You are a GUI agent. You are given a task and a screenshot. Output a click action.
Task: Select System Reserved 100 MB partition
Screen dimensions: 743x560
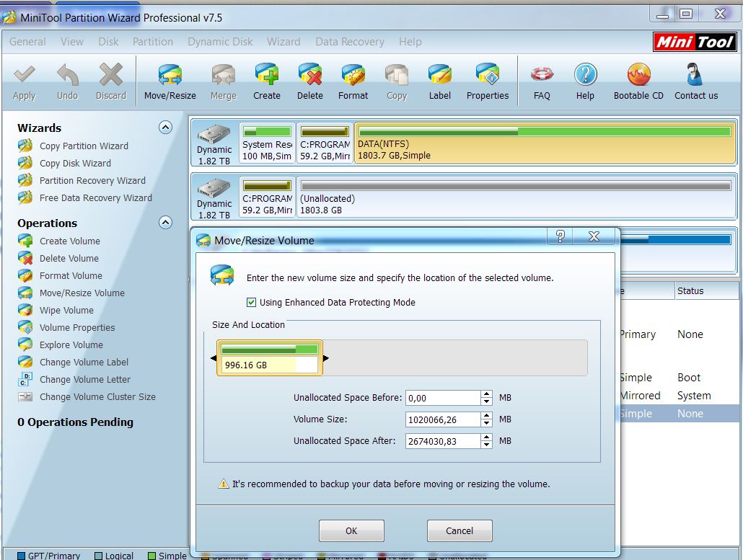coord(267,143)
